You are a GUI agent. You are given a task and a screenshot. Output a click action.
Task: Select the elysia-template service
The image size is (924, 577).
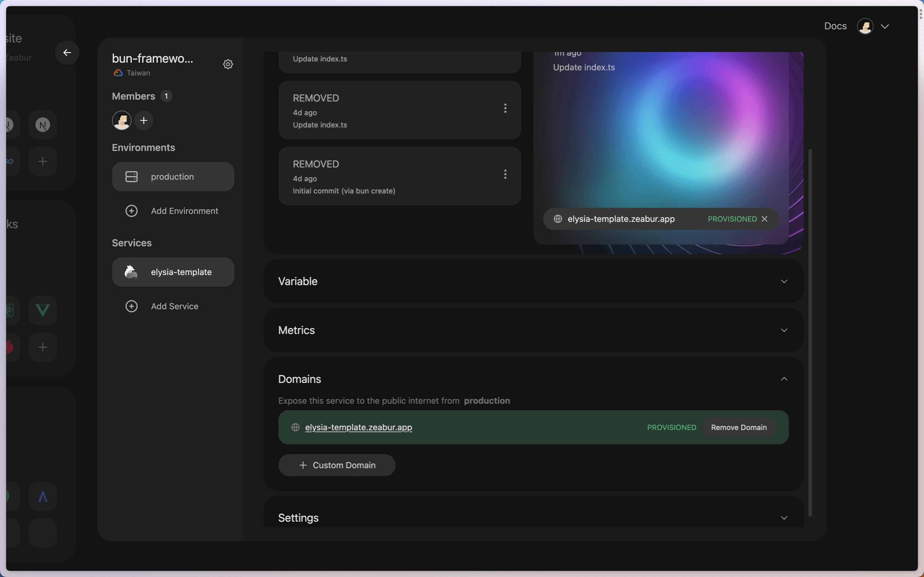173,272
